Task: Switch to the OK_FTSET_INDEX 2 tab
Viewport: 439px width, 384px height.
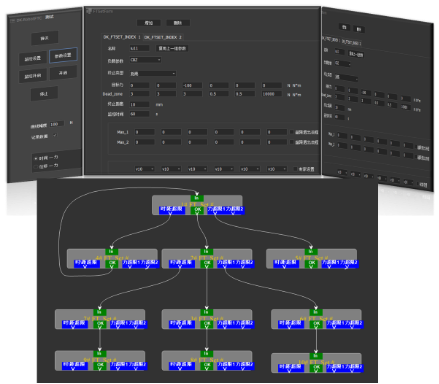Action: 163,37
